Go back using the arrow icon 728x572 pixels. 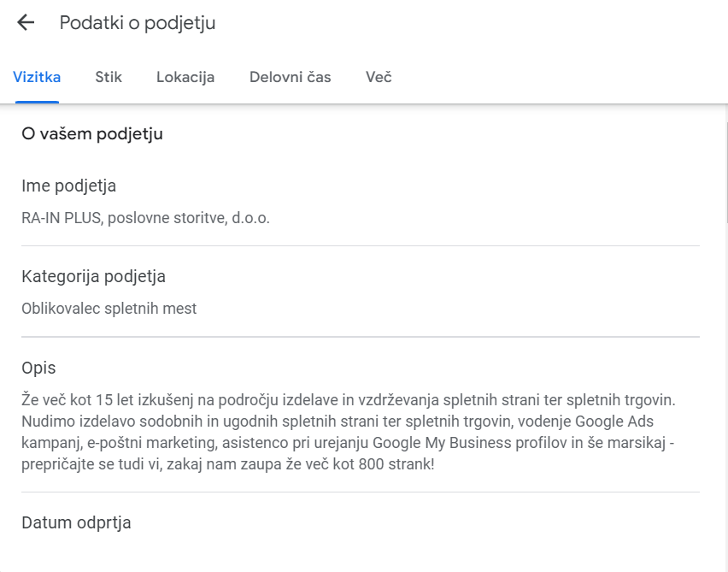26,23
